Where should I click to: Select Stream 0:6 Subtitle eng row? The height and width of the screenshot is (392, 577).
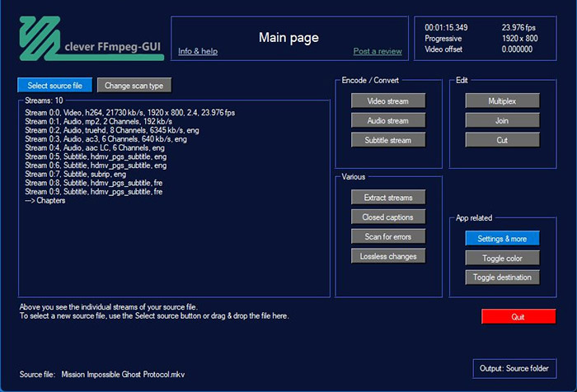[96, 166]
